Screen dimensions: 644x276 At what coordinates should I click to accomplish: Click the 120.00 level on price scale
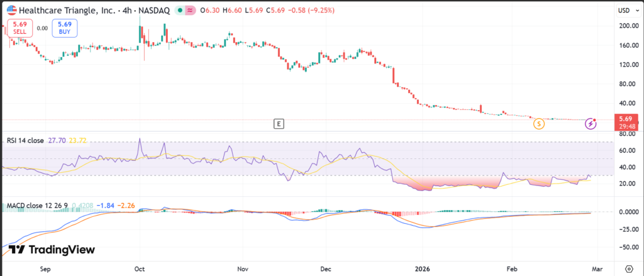[x=626, y=65]
